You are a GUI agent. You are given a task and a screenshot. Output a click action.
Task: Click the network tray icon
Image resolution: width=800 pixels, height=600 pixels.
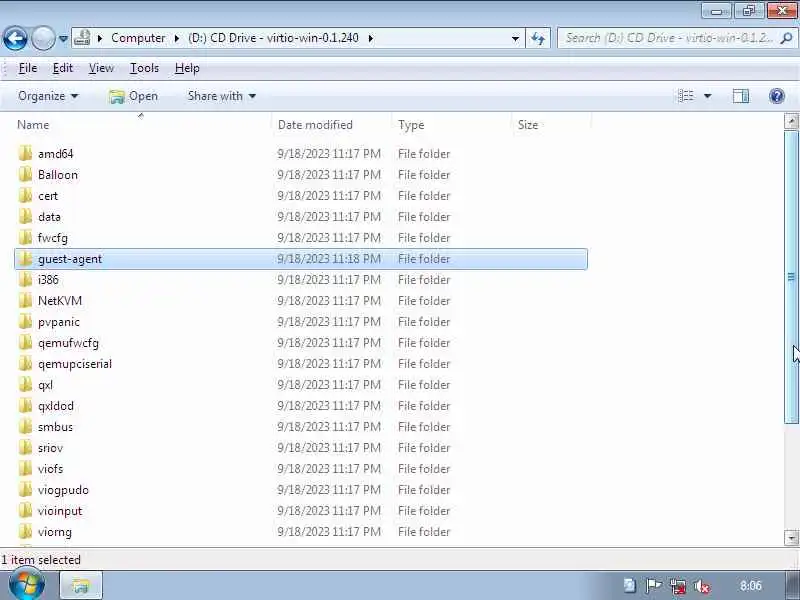678,586
